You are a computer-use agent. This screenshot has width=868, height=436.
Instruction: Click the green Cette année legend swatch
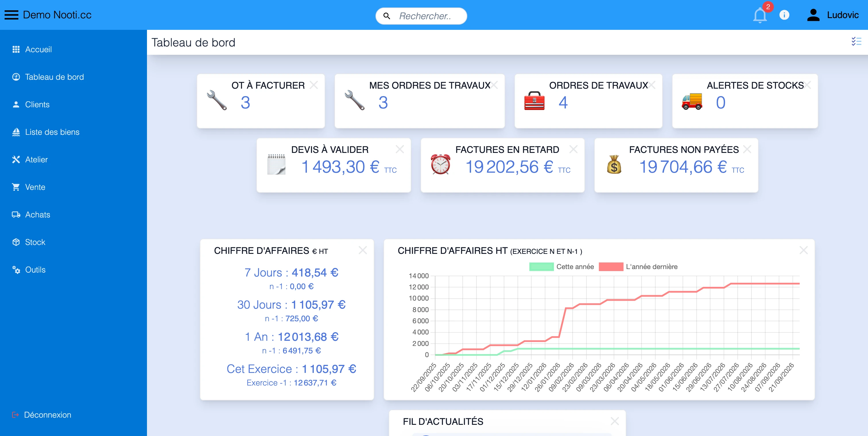point(541,267)
